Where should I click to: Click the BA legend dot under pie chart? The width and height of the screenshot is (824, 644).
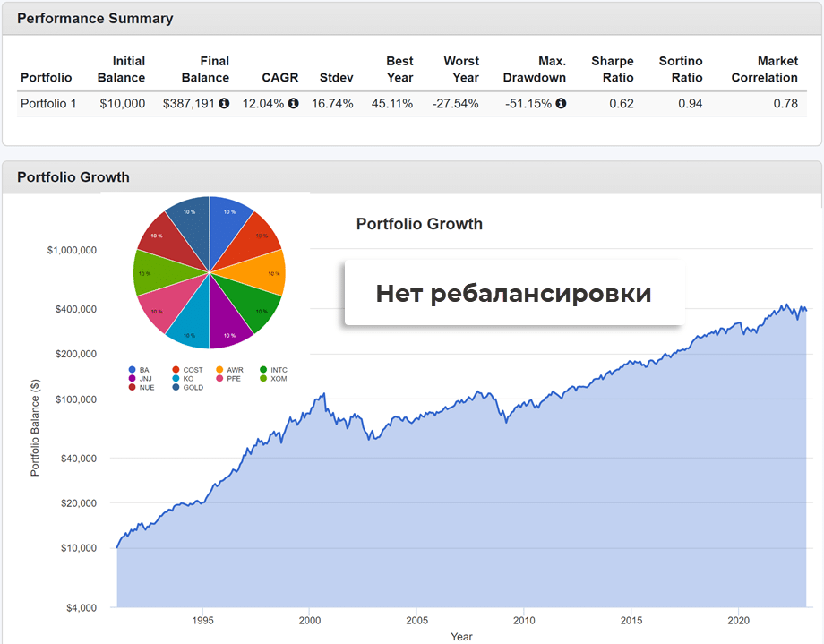point(133,370)
